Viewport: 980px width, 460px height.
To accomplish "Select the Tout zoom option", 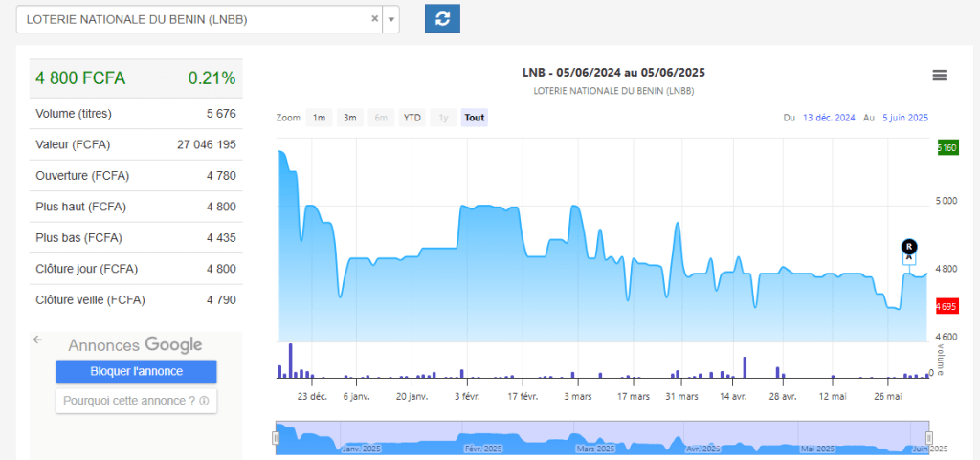I will tap(474, 118).
